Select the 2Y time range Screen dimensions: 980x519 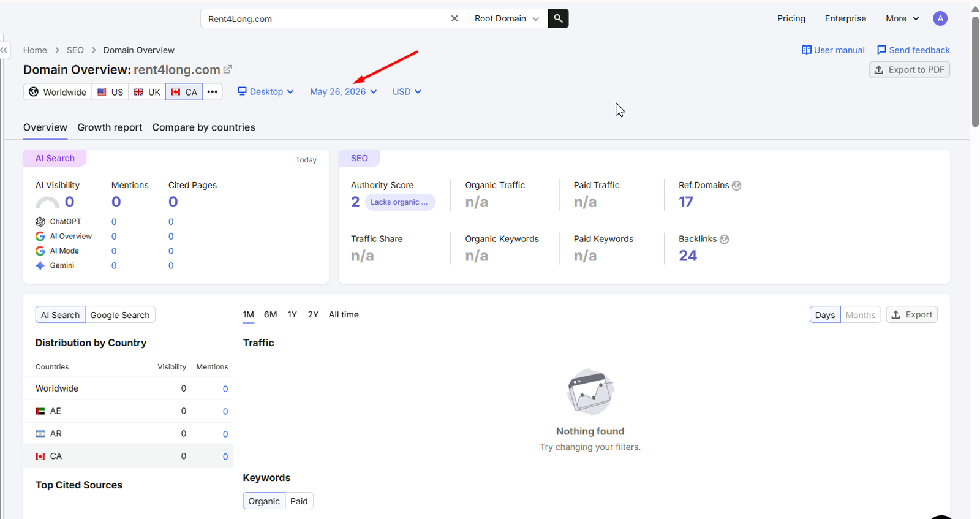[x=313, y=315]
